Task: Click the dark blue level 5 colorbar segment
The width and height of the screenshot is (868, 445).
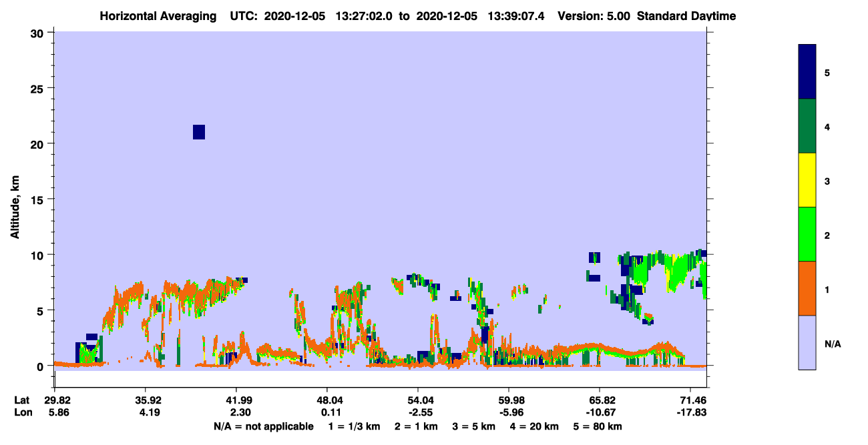Action: point(807,72)
